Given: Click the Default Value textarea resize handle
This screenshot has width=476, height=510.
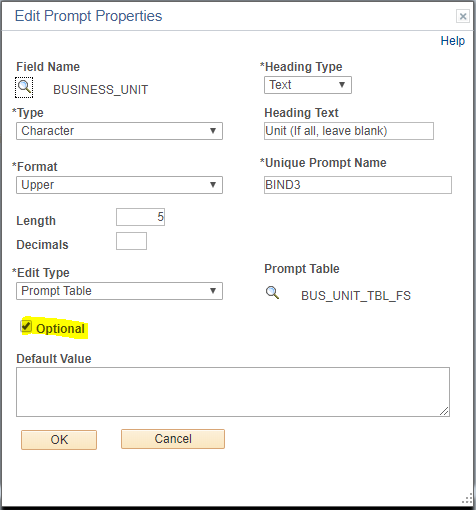Looking at the screenshot, I should (444, 411).
